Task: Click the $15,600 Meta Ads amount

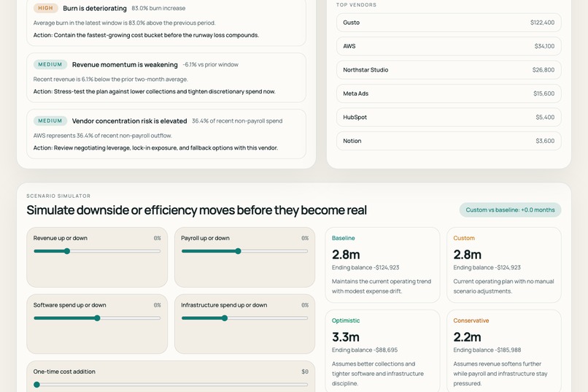Action: [543, 93]
